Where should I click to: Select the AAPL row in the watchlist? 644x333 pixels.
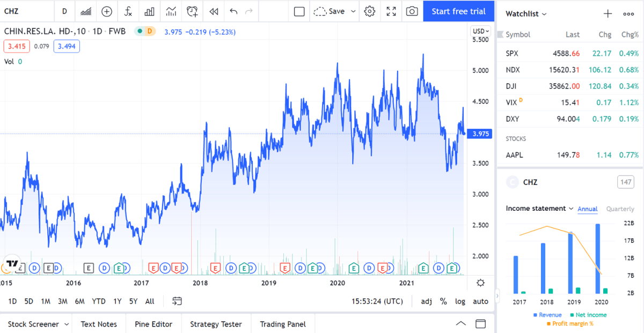point(570,155)
